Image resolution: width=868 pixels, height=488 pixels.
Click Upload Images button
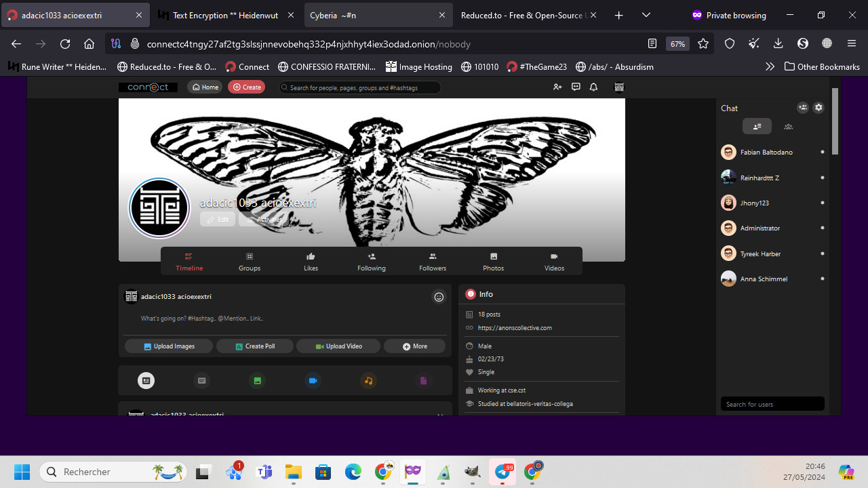click(169, 346)
